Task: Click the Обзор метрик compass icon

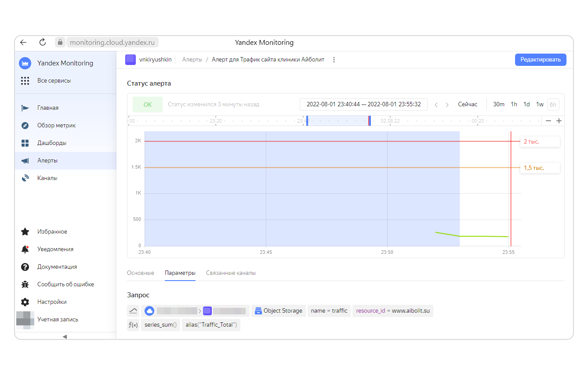Action: pos(25,126)
